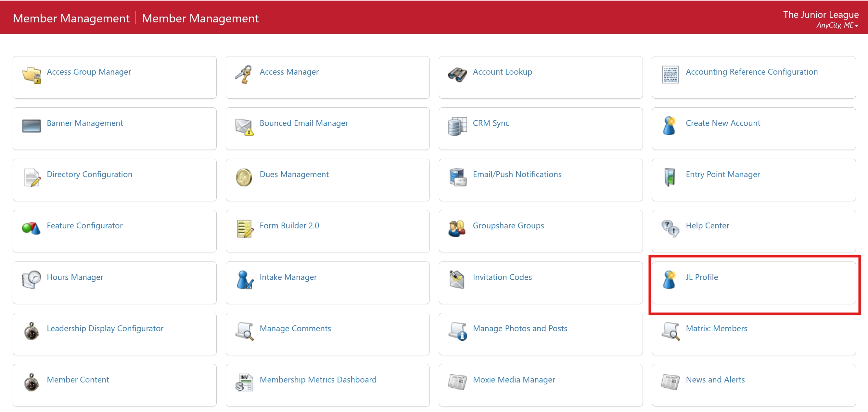Open the JL Profile link

click(702, 277)
